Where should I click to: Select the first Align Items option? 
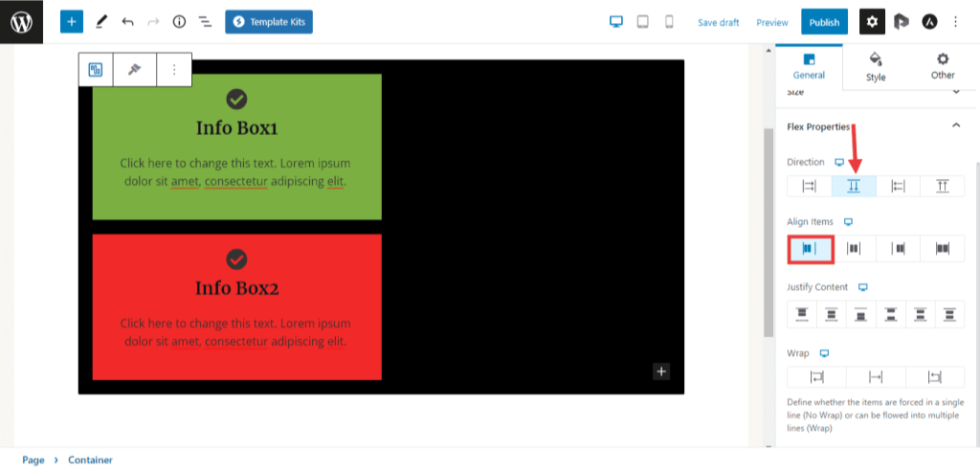point(810,249)
